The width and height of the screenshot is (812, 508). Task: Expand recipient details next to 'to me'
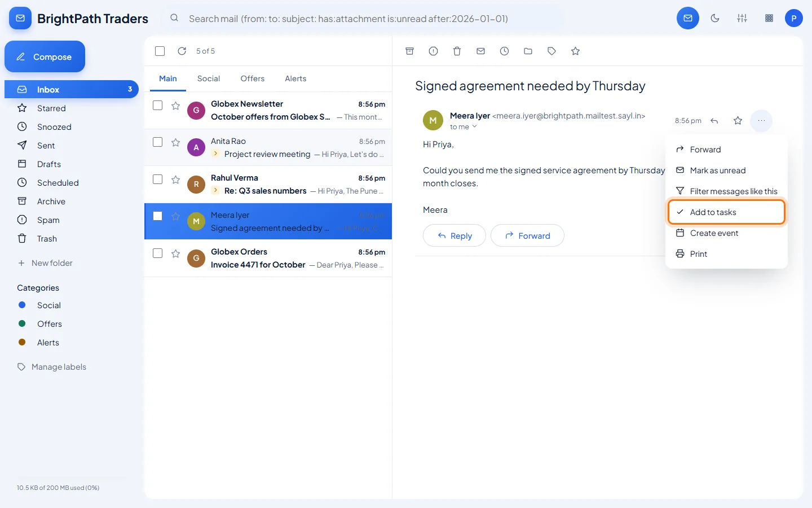point(474,127)
